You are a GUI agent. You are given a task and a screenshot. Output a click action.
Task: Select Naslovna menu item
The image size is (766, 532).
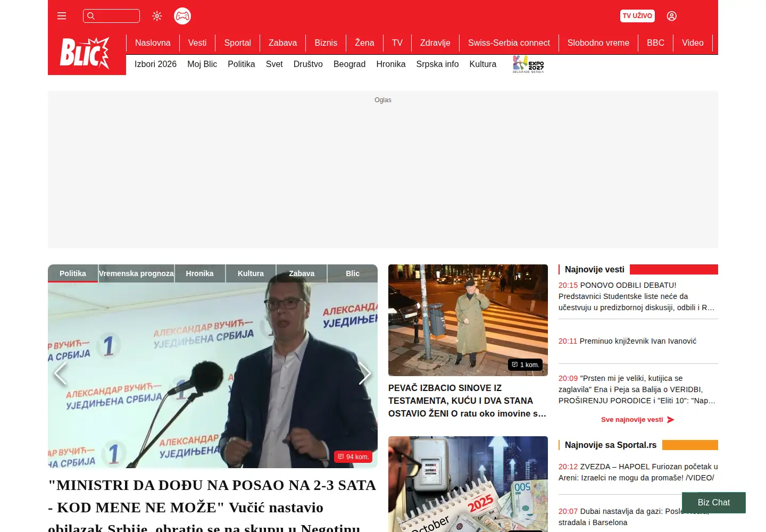coord(153,43)
